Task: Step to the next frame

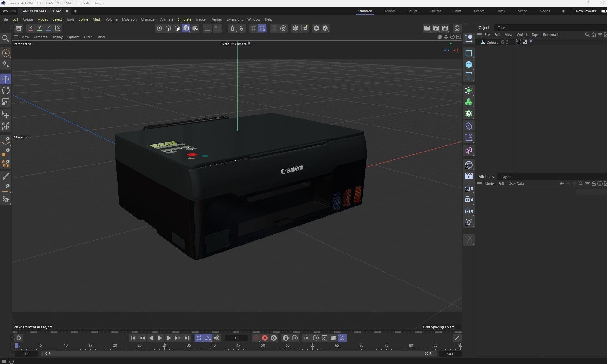Action: point(169,338)
